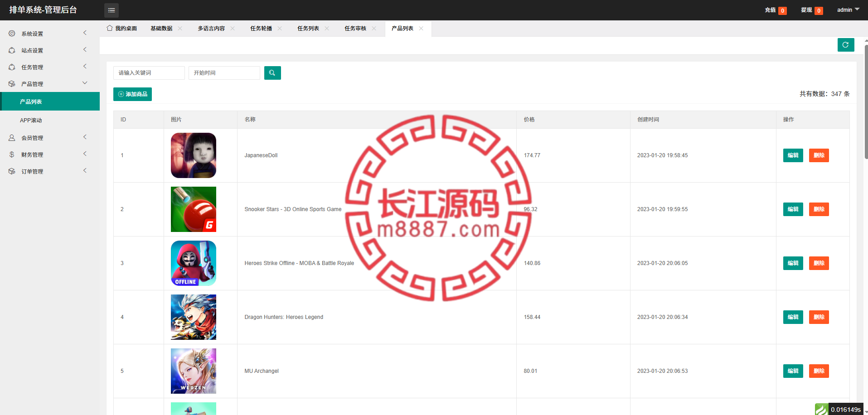Viewport: 868px width, 415px height.
Task: Close the 产品列表 tab
Action: click(x=421, y=28)
